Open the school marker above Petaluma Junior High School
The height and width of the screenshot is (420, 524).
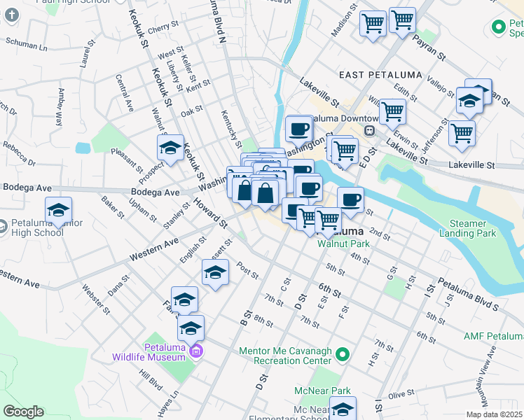(58, 211)
